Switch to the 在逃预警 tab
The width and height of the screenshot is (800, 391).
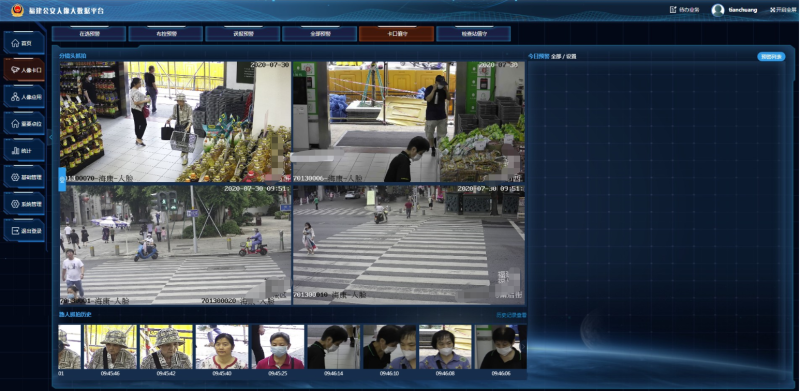[89, 34]
